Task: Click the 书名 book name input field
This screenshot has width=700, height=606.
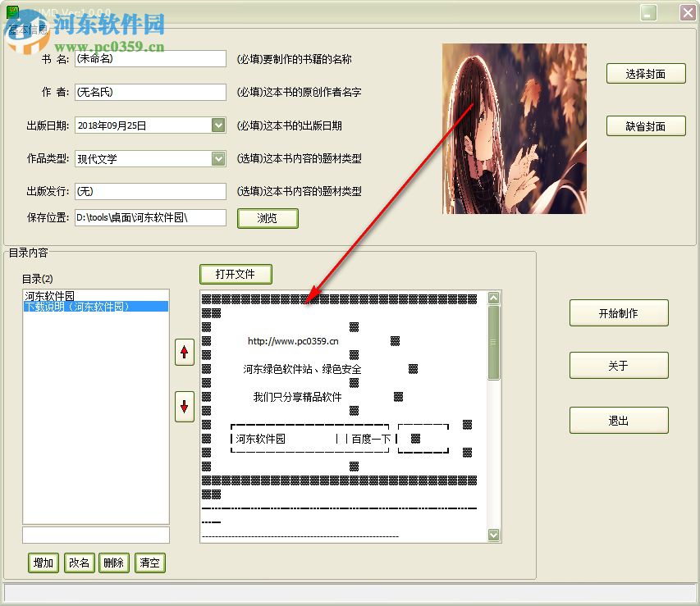Action: [x=149, y=58]
